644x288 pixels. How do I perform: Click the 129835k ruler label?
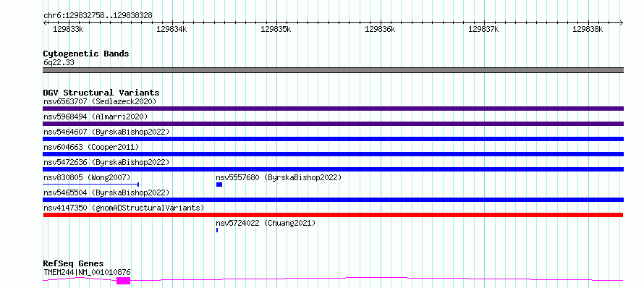(276, 29)
